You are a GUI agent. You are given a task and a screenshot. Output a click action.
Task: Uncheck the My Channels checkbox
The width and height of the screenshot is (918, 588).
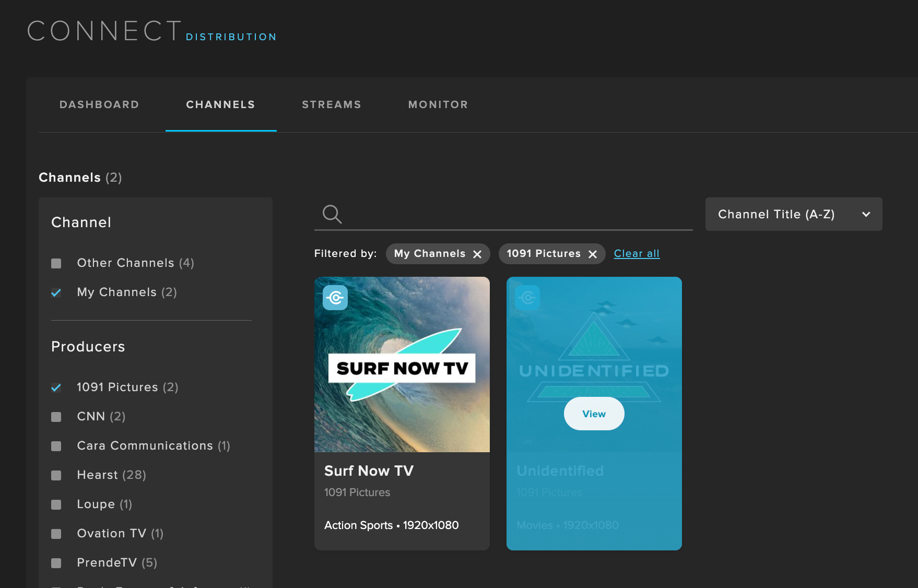point(56,292)
